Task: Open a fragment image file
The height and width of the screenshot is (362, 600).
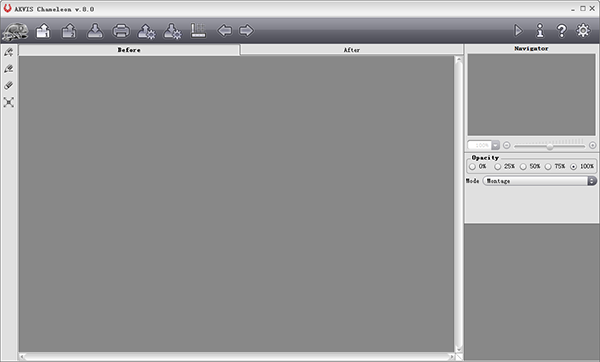Action: click(69, 31)
